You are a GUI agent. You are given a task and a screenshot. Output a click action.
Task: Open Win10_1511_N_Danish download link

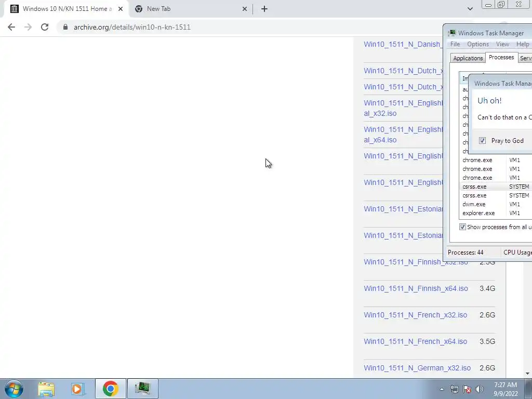[403, 44]
